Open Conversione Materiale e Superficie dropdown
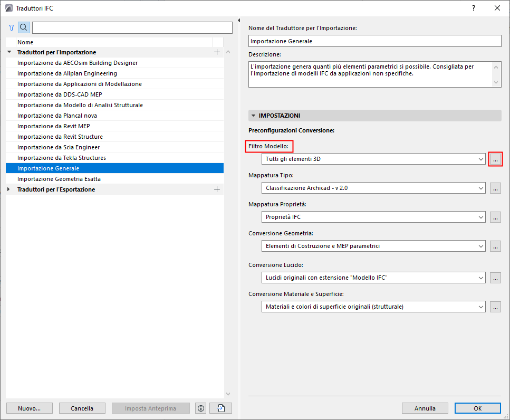Screen dimensions: 510x420 coord(373,307)
